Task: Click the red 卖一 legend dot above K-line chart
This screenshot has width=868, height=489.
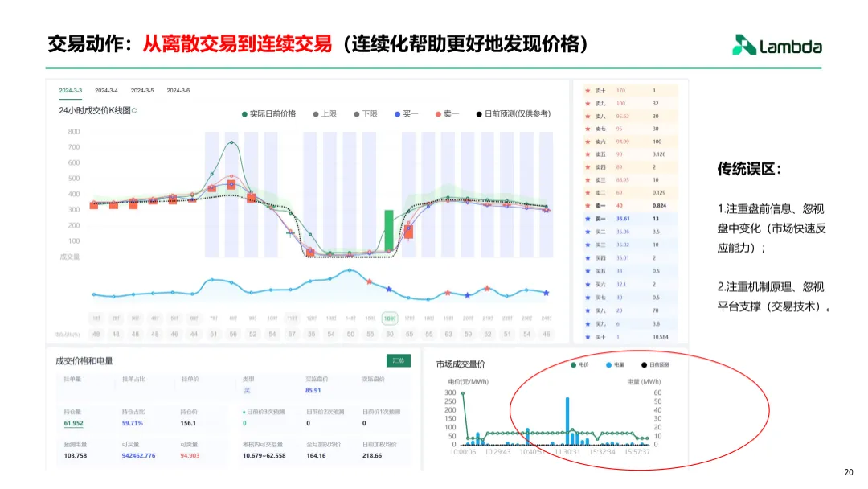Action: click(439, 115)
